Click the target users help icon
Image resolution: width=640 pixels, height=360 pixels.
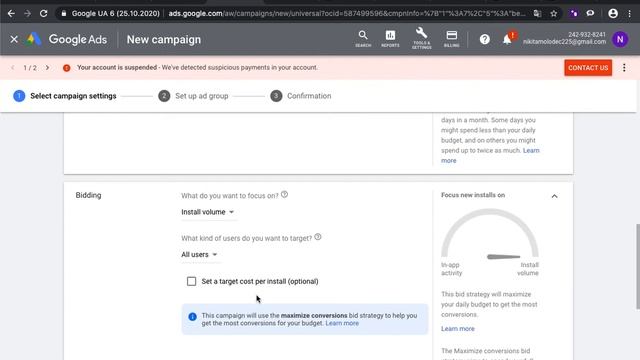(318, 237)
